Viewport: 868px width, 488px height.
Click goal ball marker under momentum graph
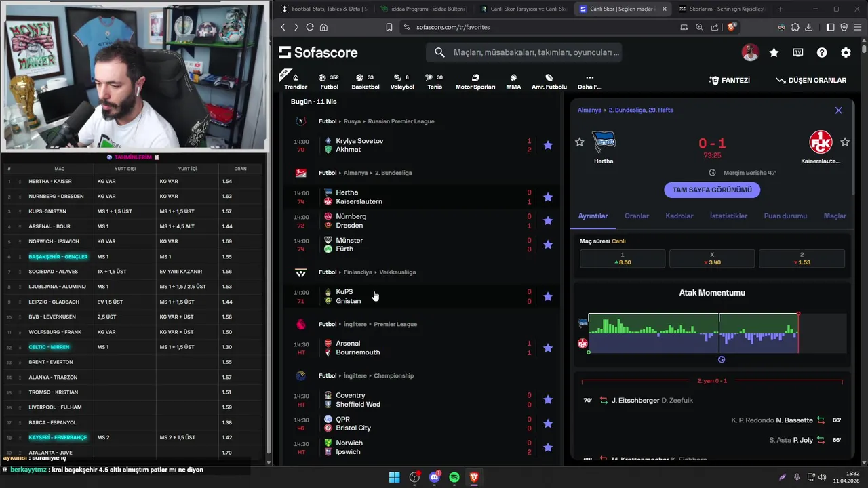coord(722,359)
